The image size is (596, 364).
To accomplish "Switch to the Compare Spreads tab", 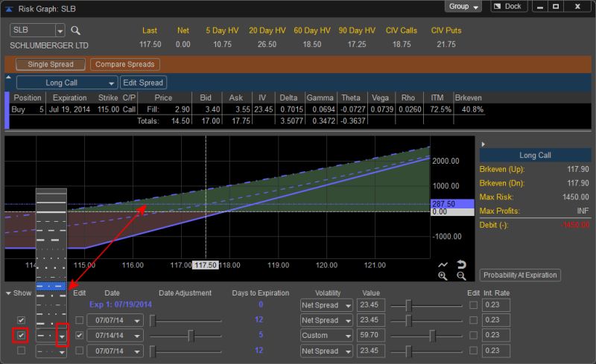I will 124,64.
